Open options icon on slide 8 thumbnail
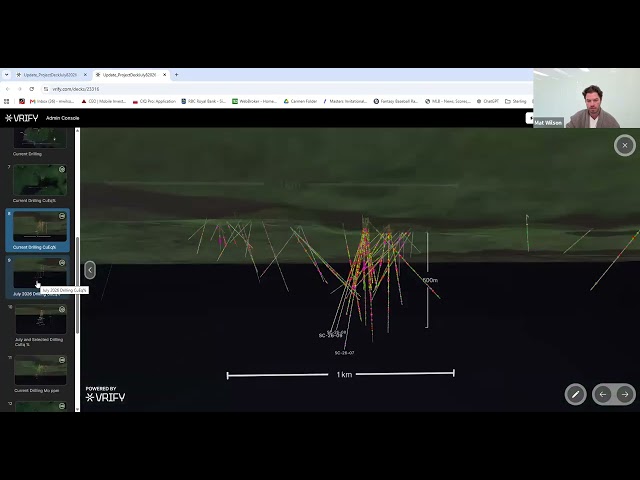This screenshot has height=480, width=640. tap(62, 216)
